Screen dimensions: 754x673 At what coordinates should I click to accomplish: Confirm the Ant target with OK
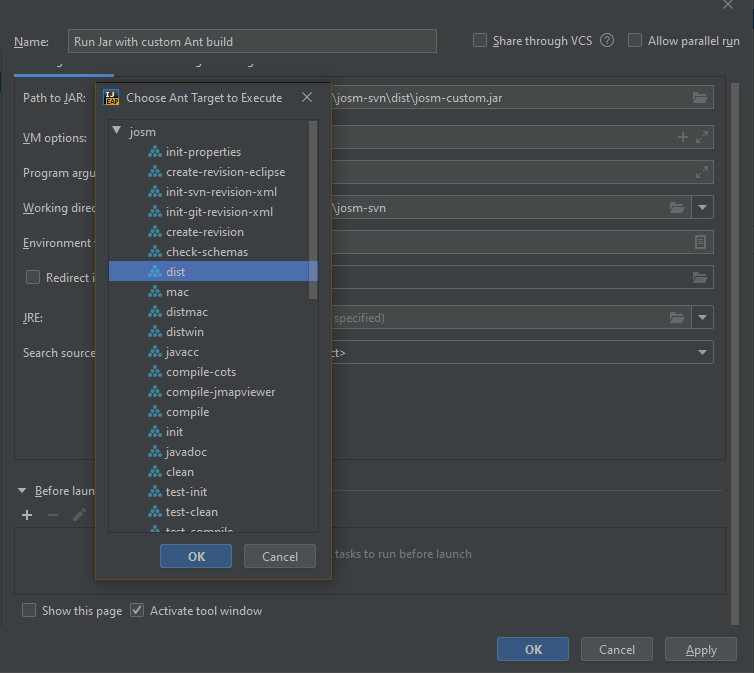(196, 556)
